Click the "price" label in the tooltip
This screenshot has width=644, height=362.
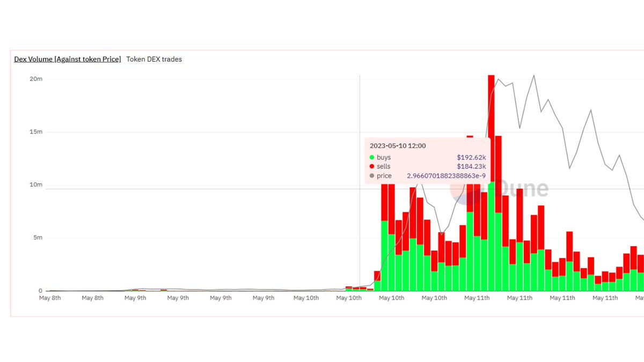point(384,176)
